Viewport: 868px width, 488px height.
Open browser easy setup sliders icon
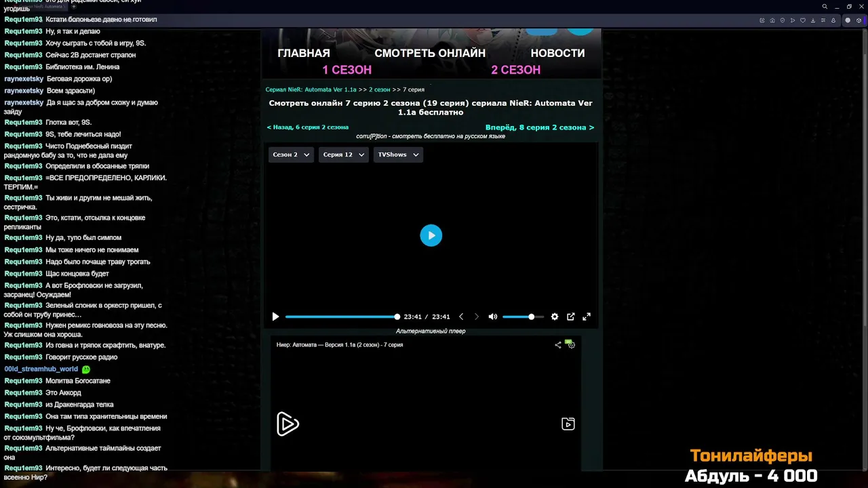823,20
